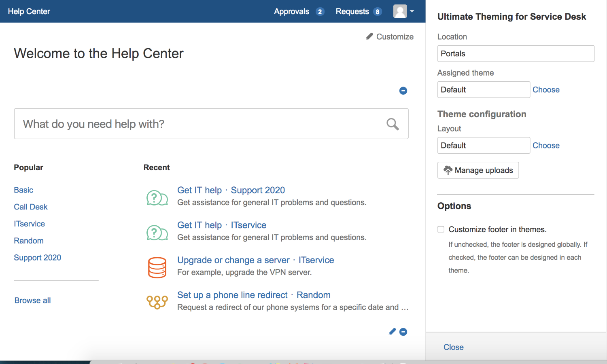Click the blue minus icon below recent list

[x=403, y=332]
